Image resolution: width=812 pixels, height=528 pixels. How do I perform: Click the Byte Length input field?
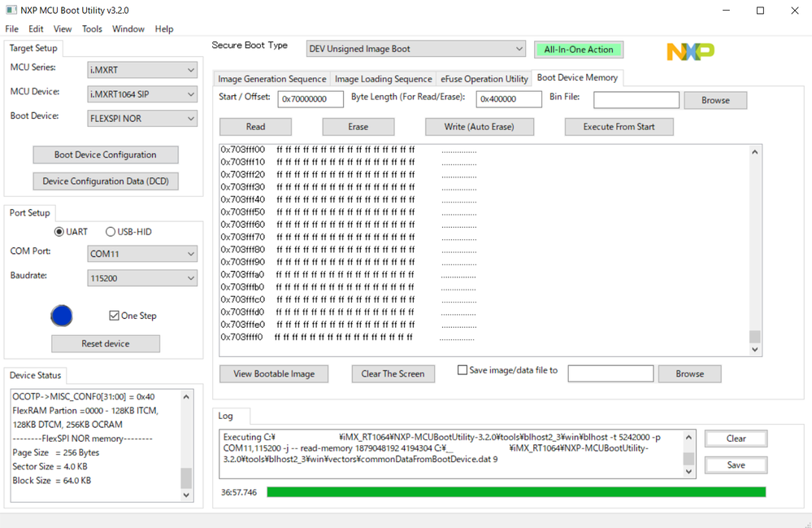509,99
